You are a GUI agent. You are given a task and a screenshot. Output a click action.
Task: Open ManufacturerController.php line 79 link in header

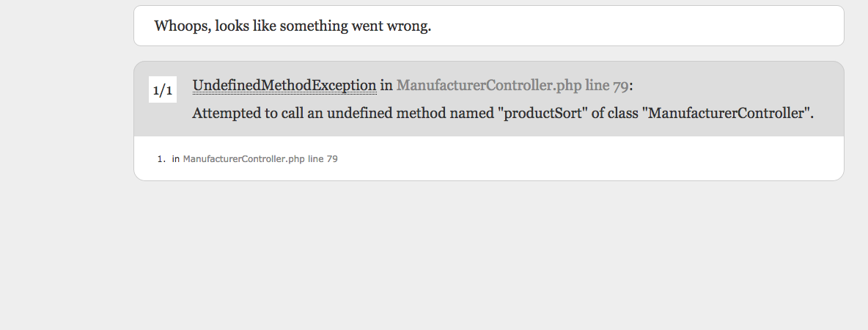[x=512, y=86]
